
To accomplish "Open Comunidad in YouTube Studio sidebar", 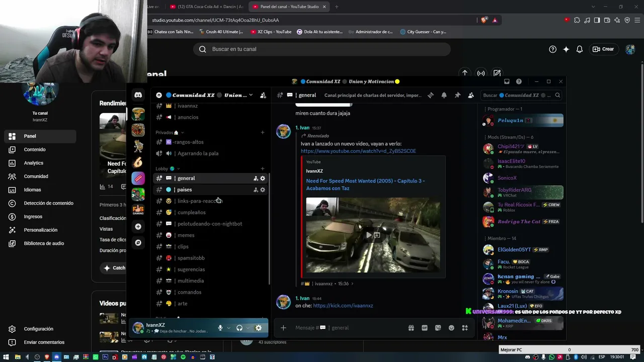I will pyautogui.click(x=40, y=176).
